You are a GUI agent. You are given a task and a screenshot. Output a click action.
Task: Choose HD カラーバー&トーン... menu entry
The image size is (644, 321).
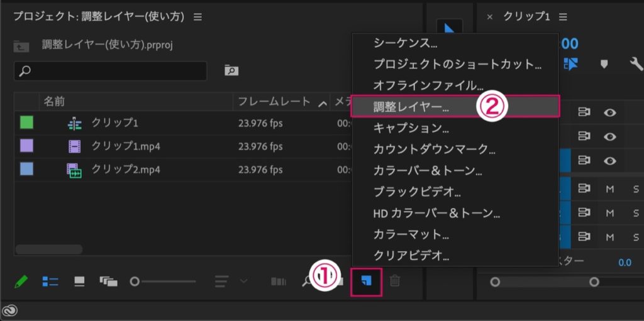455,213
